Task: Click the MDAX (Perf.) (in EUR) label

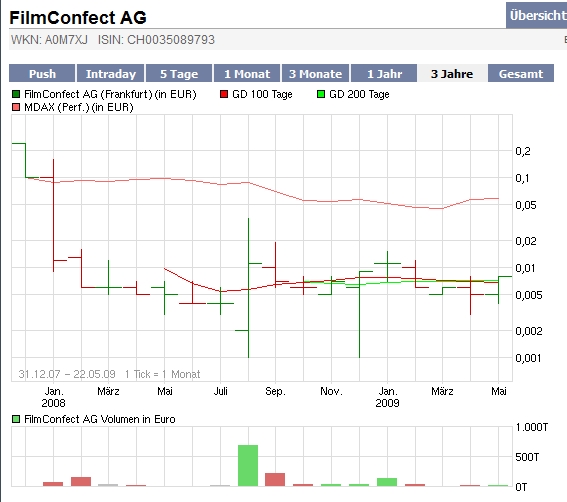Action: click(79, 107)
